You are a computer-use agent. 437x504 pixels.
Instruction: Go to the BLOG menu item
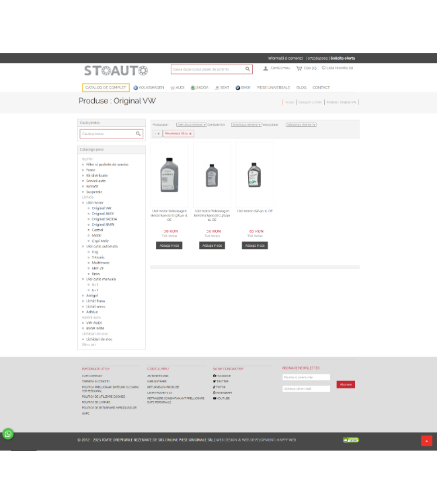(301, 88)
